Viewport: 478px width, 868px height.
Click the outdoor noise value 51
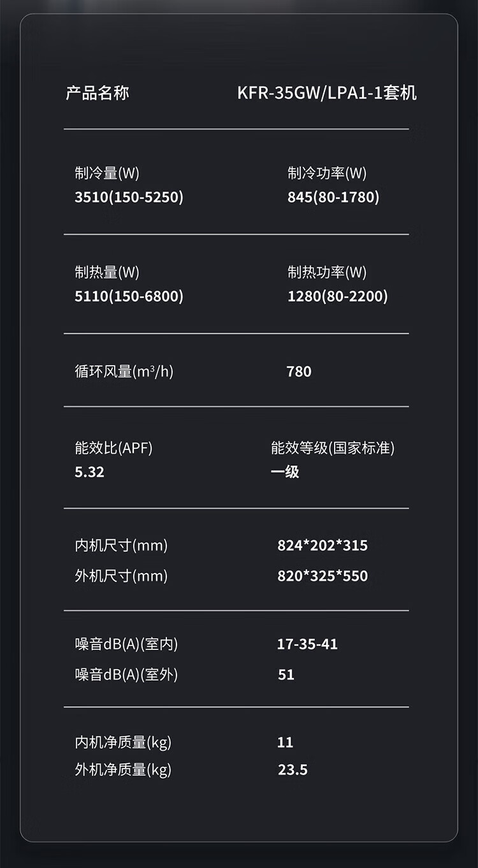(x=286, y=675)
